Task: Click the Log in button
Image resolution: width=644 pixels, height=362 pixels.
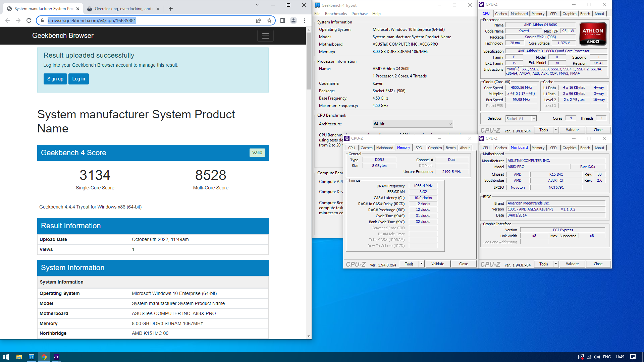Action: (x=78, y=79)
